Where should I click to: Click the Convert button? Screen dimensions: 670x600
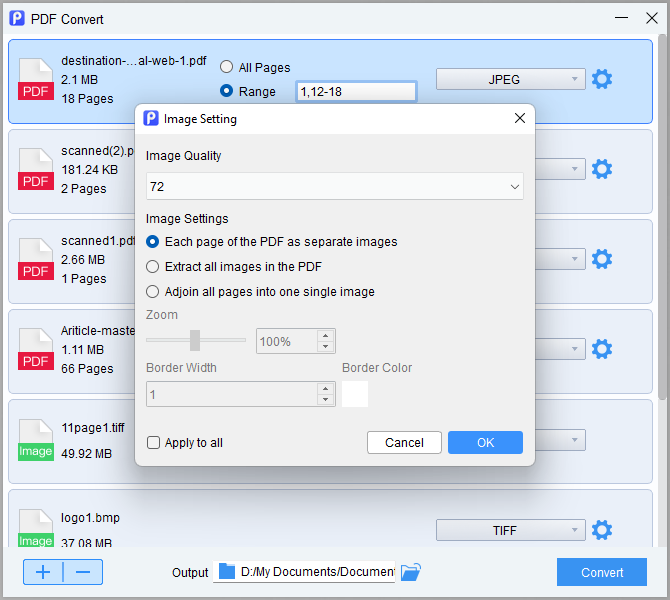tap(602, 572)
